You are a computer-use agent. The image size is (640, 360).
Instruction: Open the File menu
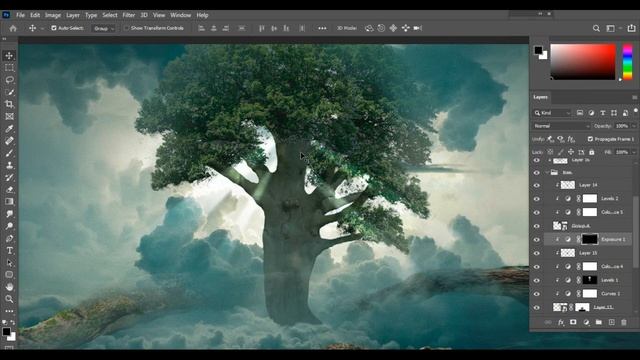pyautogui.click(x=20, y=15)
